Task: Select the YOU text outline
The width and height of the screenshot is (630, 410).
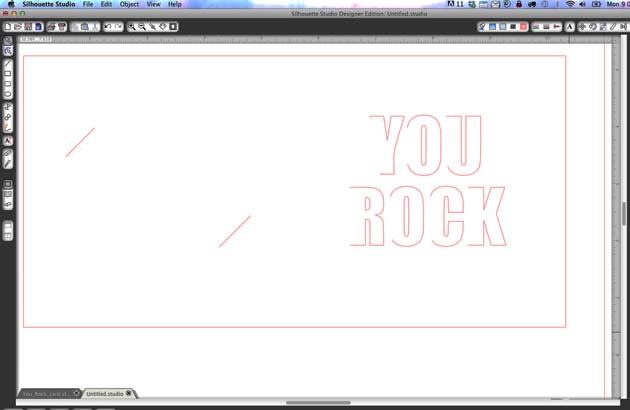Action: tap(425, 146)
